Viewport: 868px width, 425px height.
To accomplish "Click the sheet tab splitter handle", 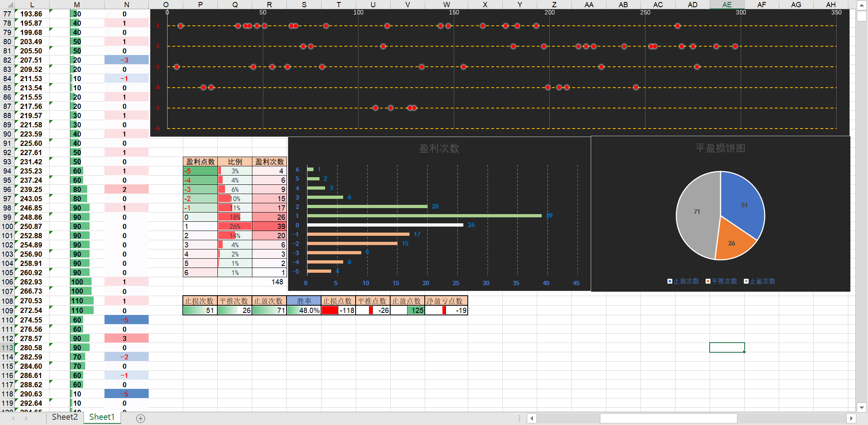I will click(x=519, y=418).
